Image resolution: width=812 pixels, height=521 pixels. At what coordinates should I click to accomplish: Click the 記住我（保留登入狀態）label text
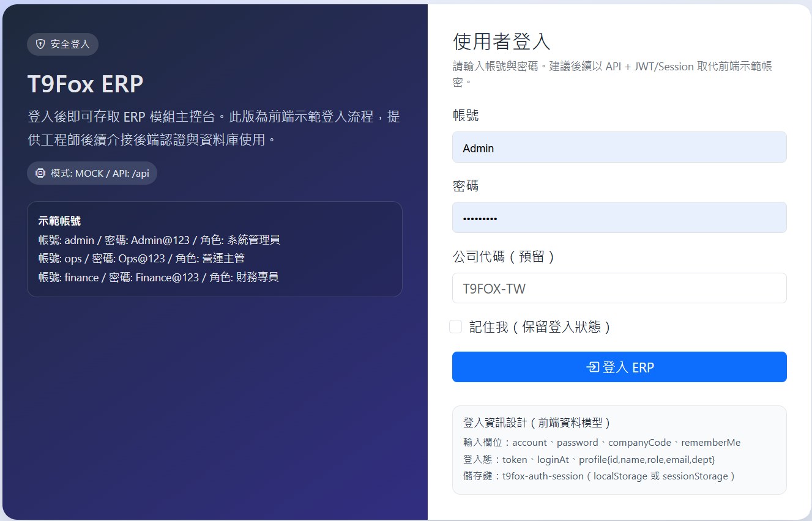tap(540, 327)
